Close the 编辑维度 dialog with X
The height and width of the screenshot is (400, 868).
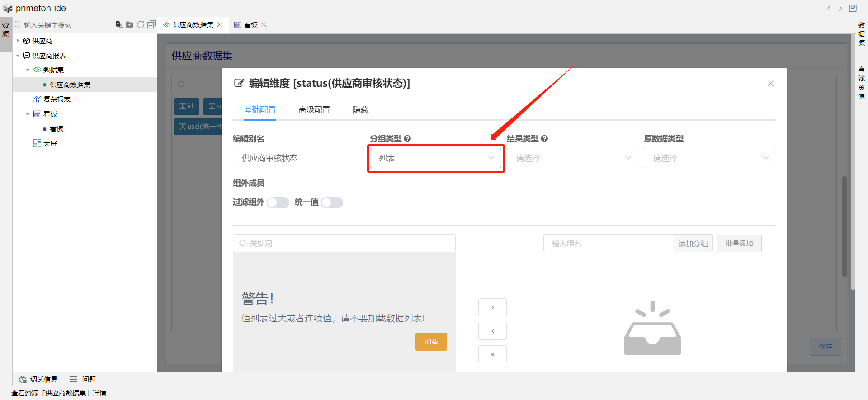click(x=770, y=84)
